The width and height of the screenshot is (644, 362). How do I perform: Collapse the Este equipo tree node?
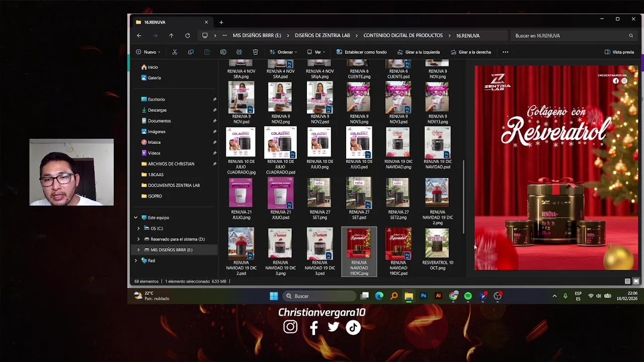(135, 218)
